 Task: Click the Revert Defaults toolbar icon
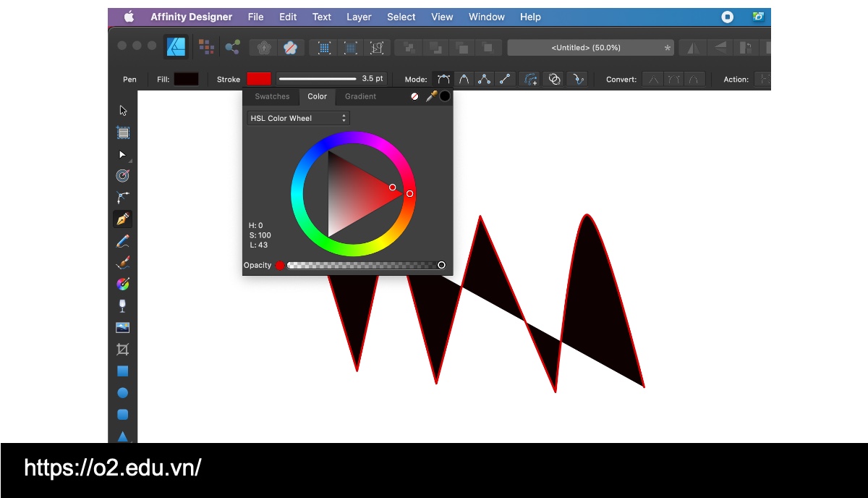pyautogui.click(x=290, y=48)
